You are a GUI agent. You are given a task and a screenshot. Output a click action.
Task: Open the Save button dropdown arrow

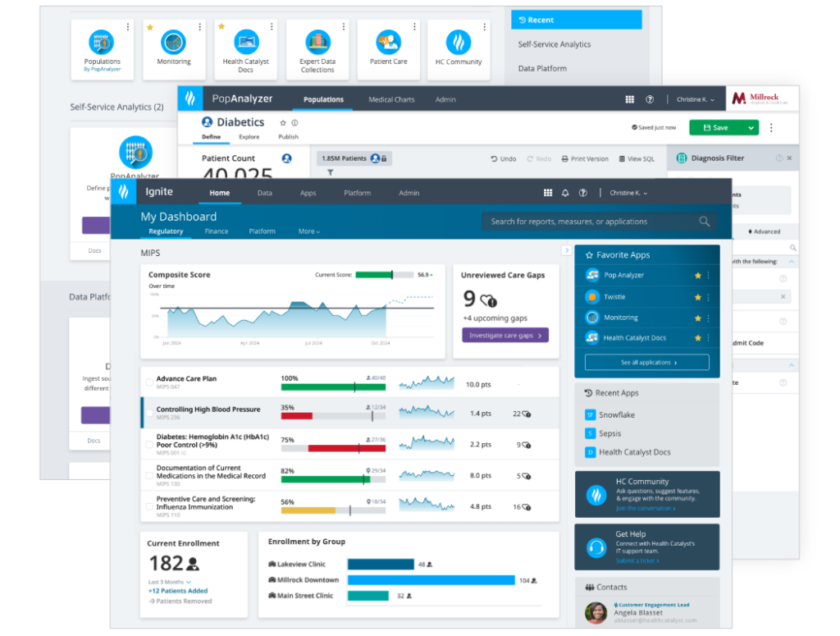[x=751, y=127]
